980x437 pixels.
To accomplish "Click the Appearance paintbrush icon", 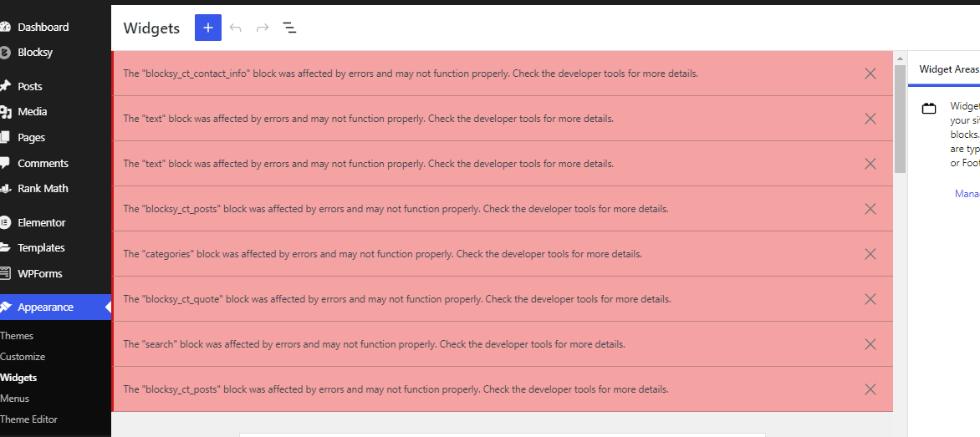I will click(5, 307).
